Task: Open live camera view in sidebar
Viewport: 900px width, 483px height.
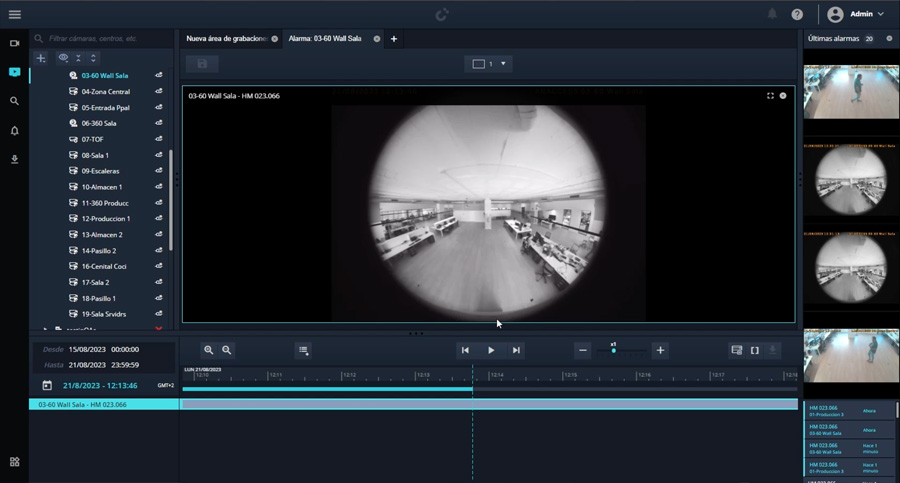Action: pyautogui.click(x=14, y=43)
